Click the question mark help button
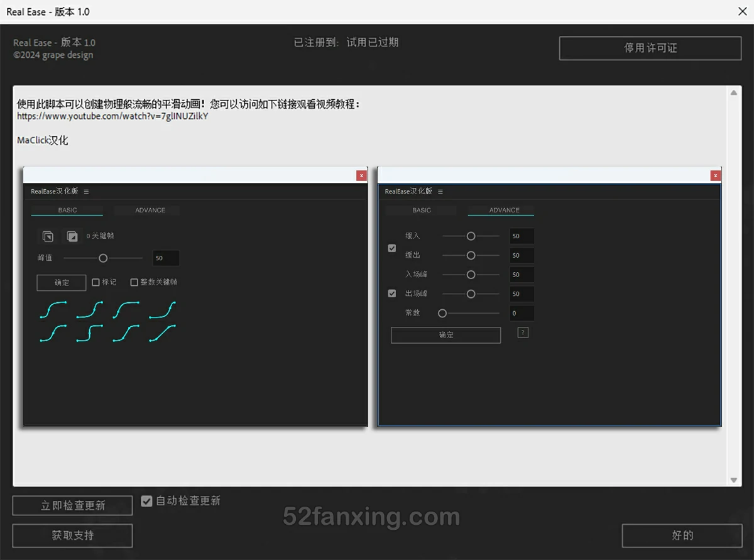 (x=523, y=332)
